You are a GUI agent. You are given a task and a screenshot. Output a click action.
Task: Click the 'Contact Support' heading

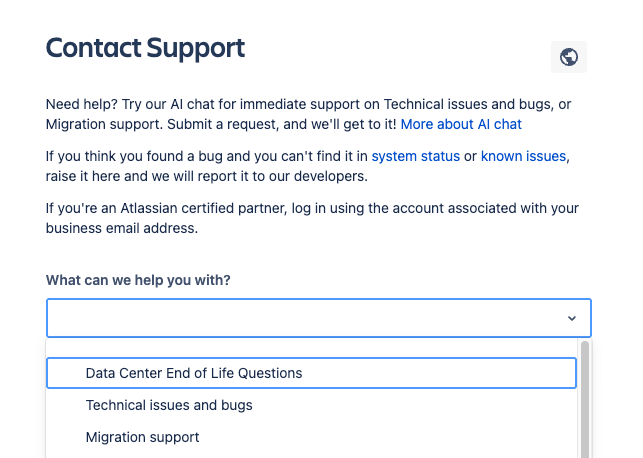[145, 47]
